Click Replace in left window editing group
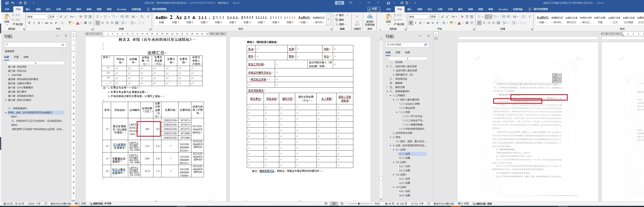This screenshot has height=207, width=644. (x=340, y=20)
